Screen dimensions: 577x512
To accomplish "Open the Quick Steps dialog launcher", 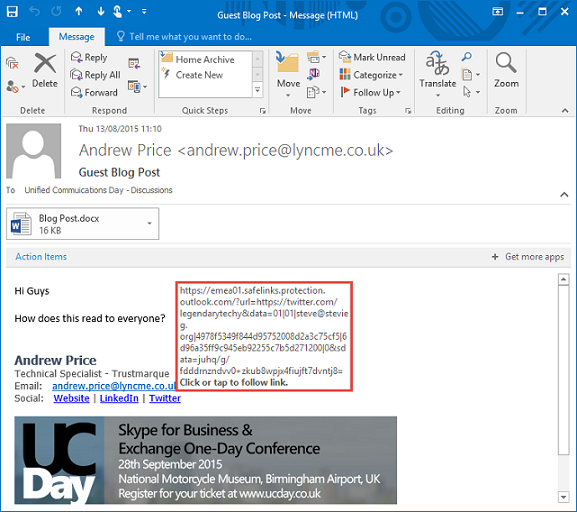I will click(x=262, y=111).
